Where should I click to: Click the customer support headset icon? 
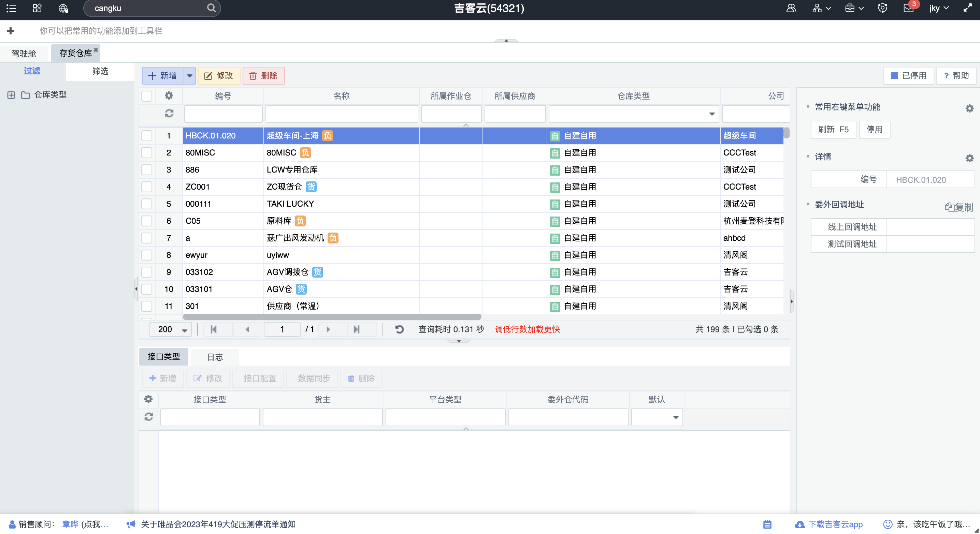click(x=883, y=8)
